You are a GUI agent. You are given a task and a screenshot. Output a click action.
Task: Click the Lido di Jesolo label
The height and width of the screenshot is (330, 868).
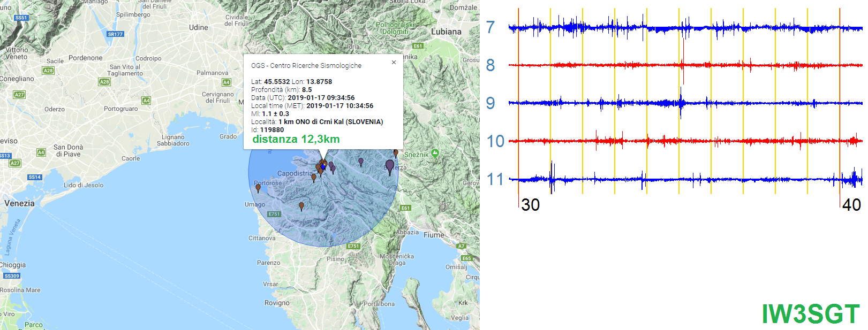coord(84,185)
